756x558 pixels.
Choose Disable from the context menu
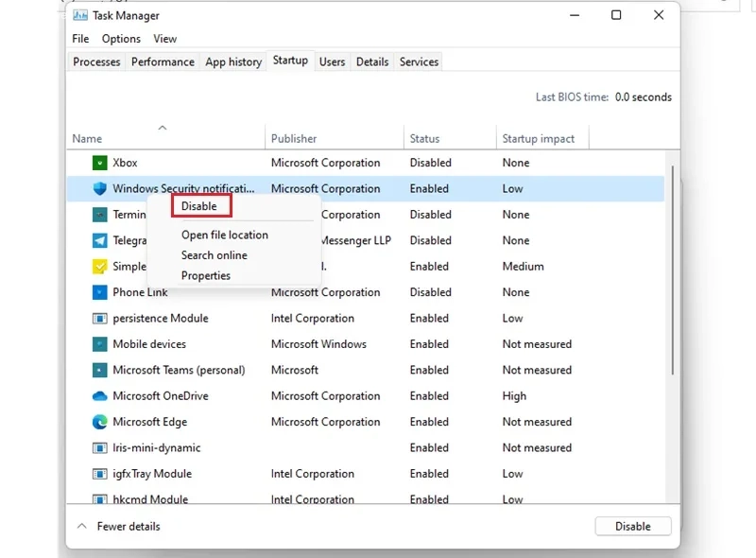[199, 206]
